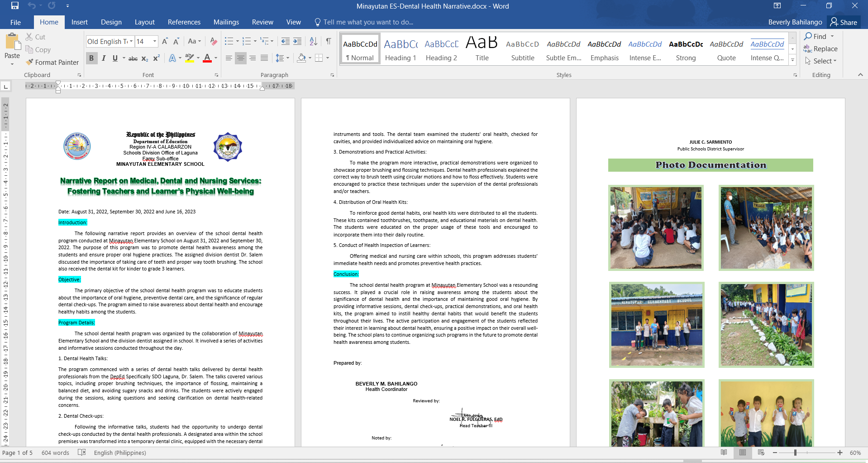Expand the Select dropdown in Editing

(x=821, y=61)
